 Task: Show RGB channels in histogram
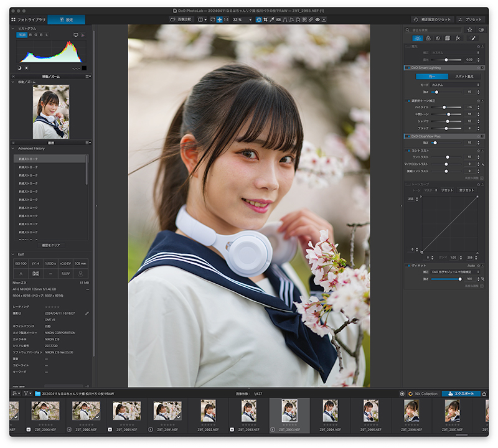point(22,35)
